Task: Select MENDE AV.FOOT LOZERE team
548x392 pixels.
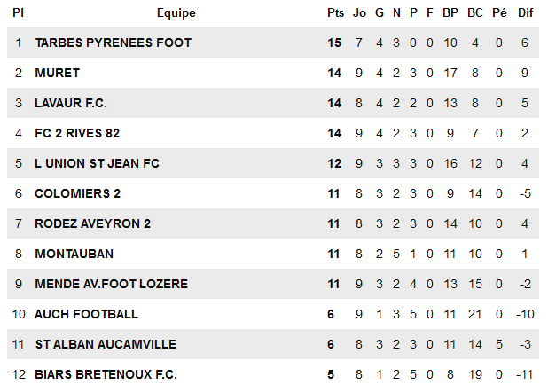Action: click(111, 284)
